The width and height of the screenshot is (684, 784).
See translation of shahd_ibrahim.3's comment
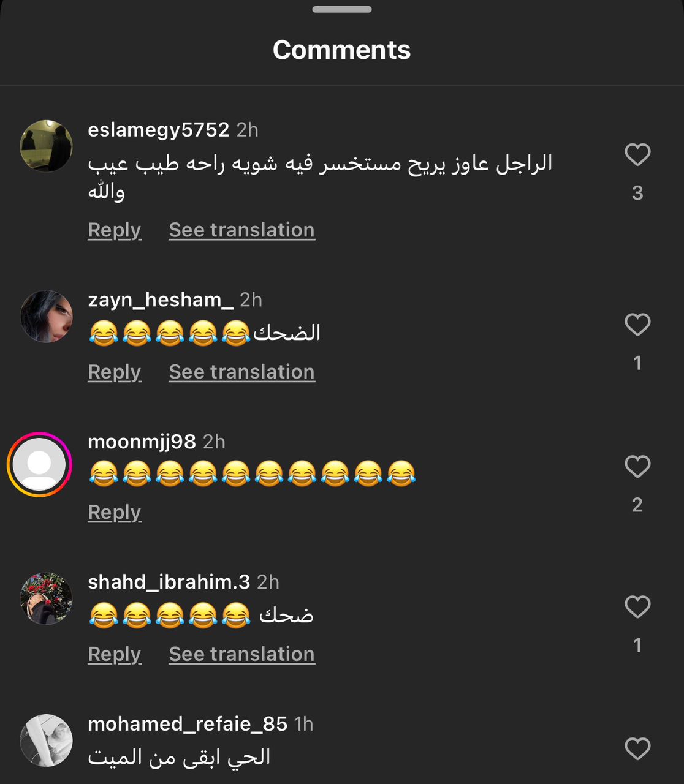tap(242, 655)
